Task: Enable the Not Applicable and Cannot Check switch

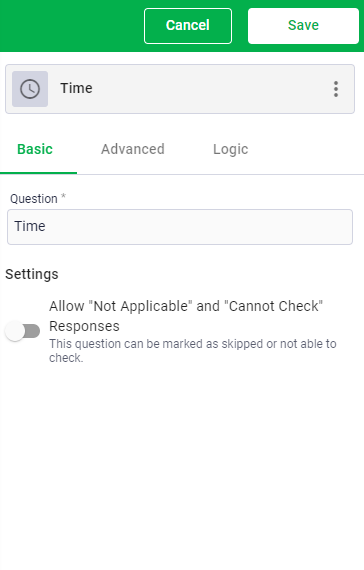Action: click(23, 331)
